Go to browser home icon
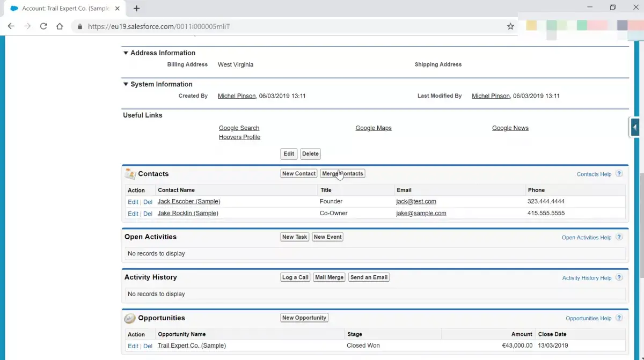644x360 pixels. coord(60,26)
